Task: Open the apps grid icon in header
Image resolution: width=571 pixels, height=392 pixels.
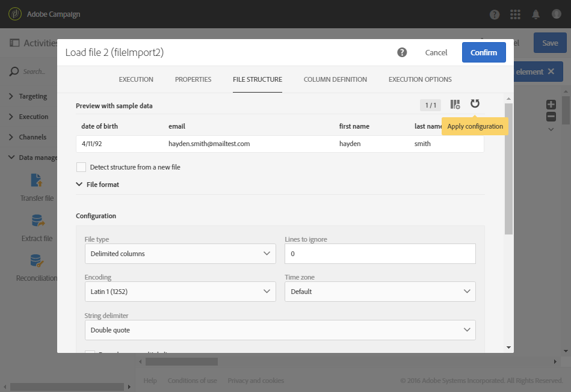Action: pos(515,14)
